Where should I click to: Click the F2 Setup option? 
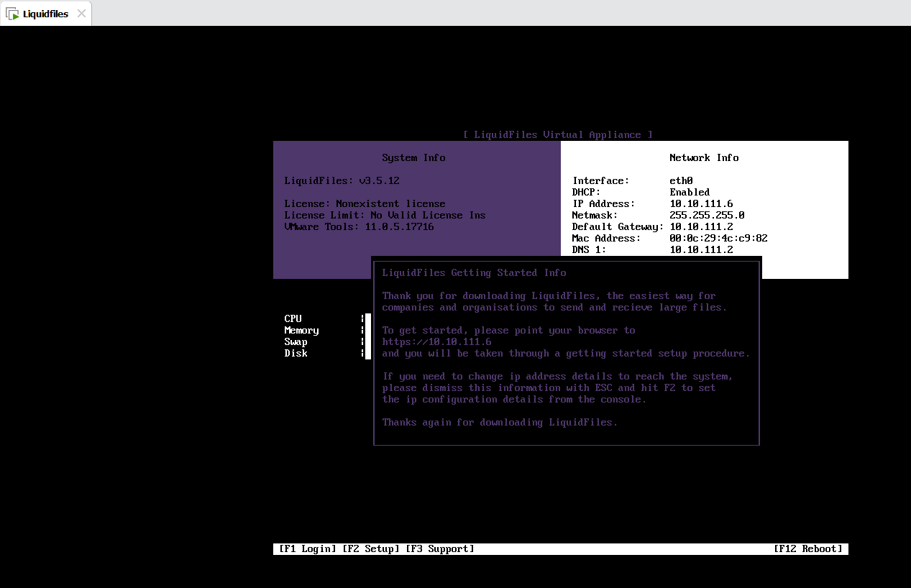coord(370,549)
